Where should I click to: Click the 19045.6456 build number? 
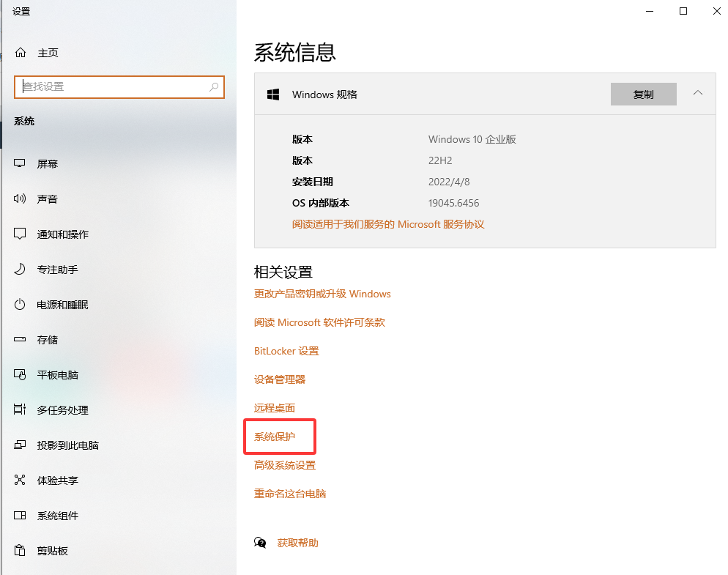(x=453, y=203)
